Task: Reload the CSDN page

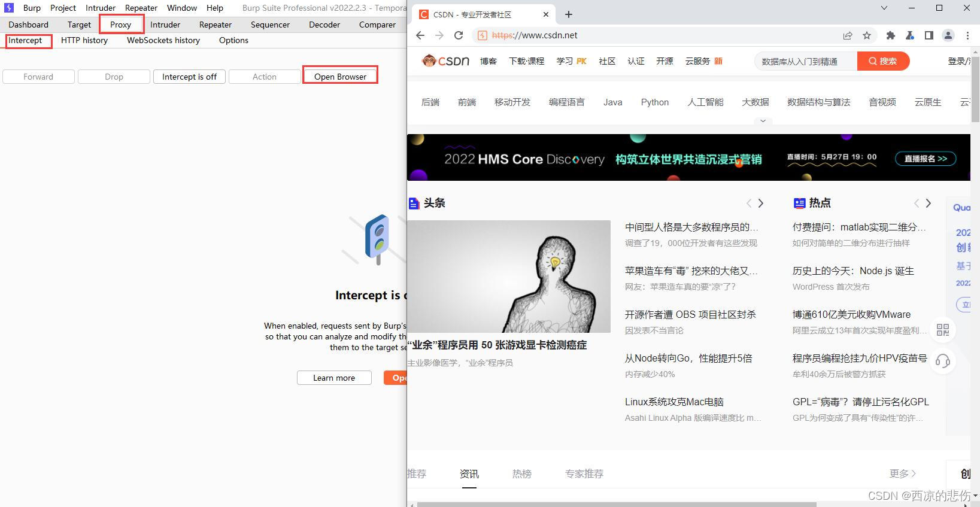Action: tap(459, 35)
